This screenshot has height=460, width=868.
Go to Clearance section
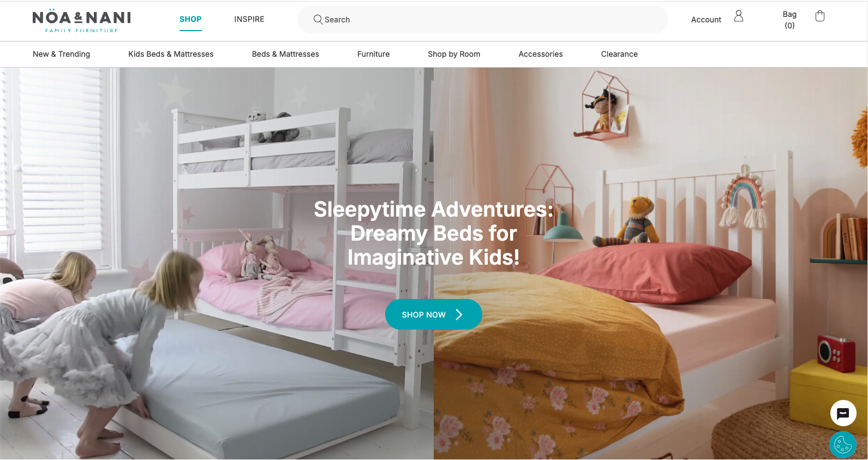click(619, 54)
